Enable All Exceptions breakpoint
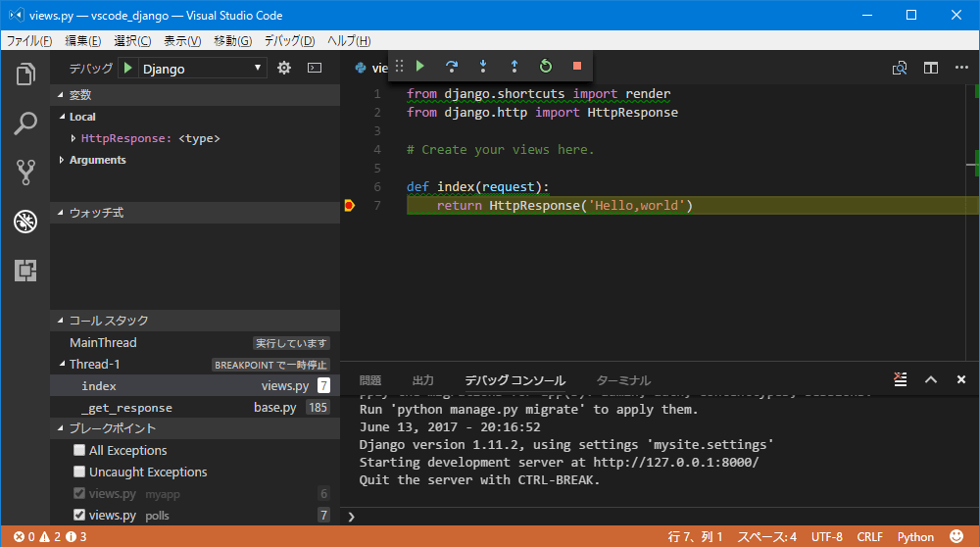Screen dimensions: 980x547 point(78,450)
